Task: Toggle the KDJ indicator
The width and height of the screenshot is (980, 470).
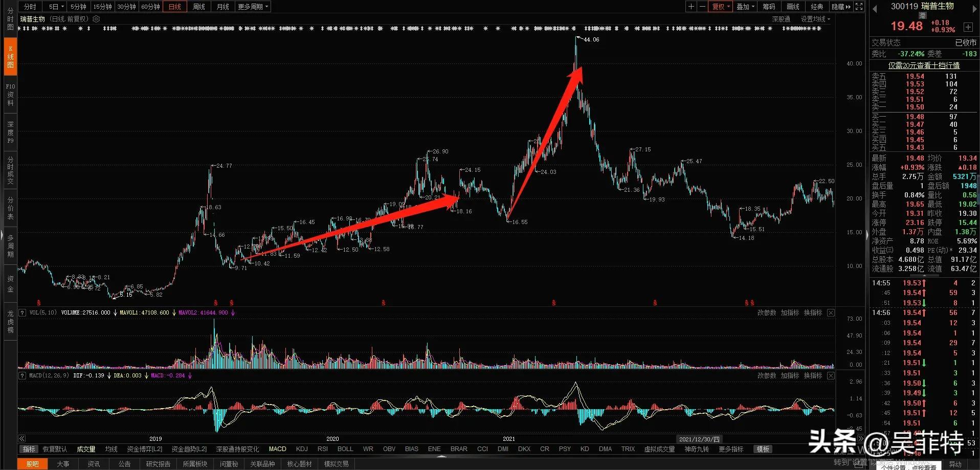Action: pos(302,449)
